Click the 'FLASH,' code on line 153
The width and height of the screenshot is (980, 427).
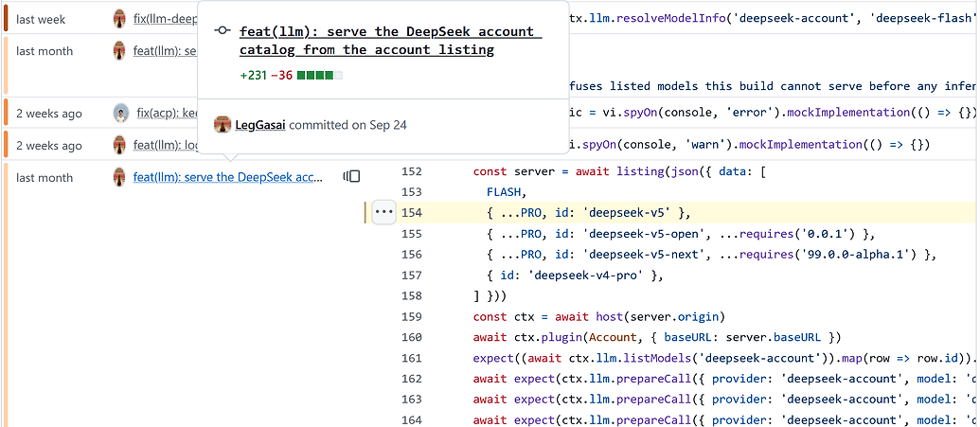pyautogui.click(x=507, y=192)
